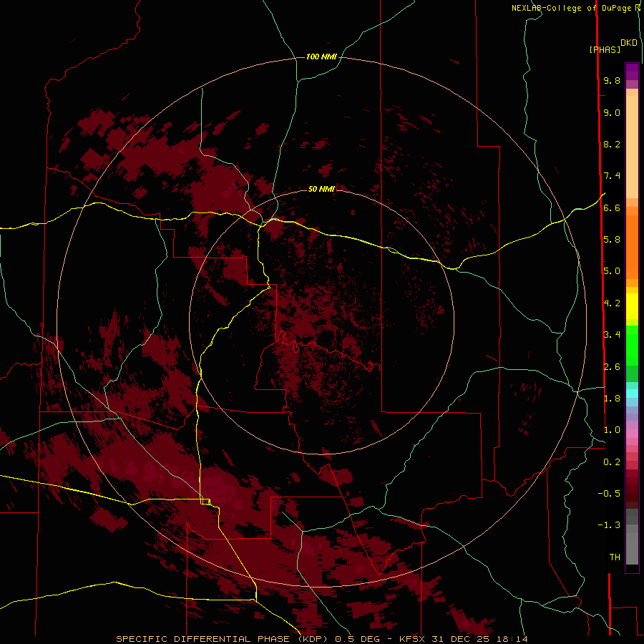Click the TH threshold label on the scale
Screen dimensions: 644x644
tap(615, 557)
